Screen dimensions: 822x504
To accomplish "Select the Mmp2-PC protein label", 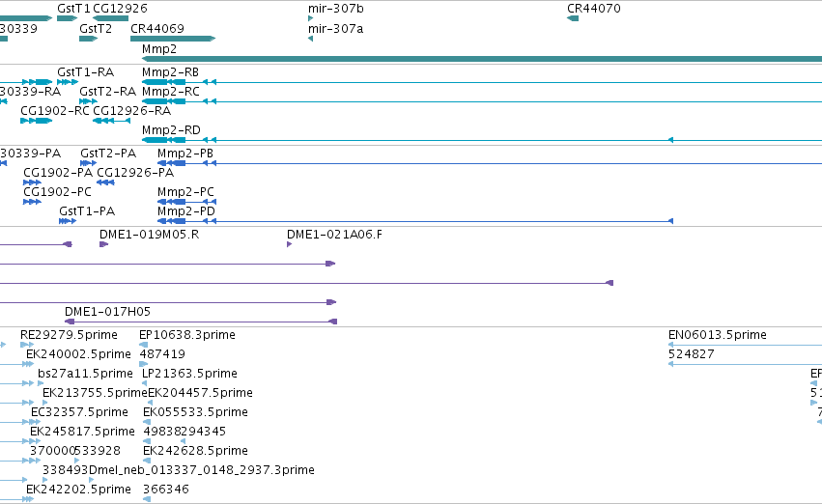I will pyautogui.click(x=185, y=192).
